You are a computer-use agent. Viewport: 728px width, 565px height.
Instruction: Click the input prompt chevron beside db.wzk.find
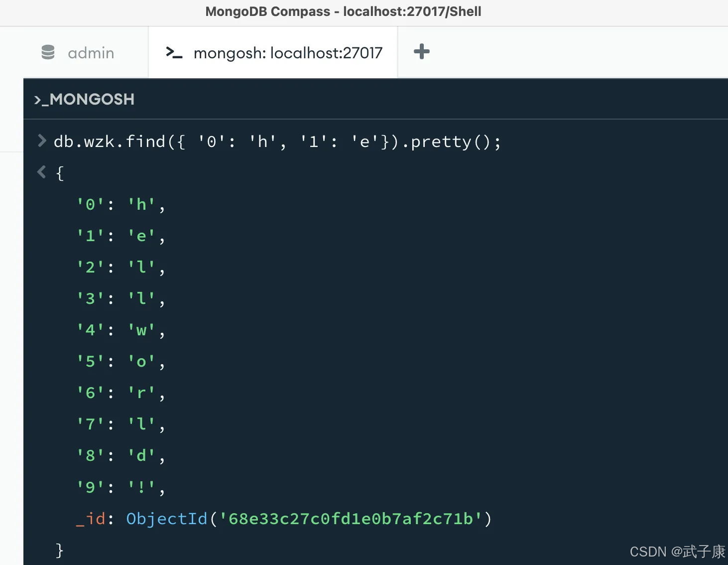[x=42, y=141]
